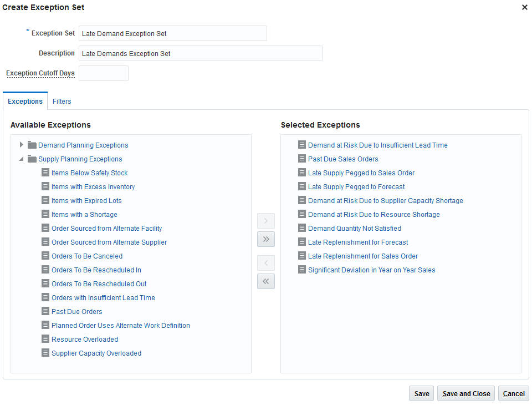Click the Supply Planning Exceptions folder icon

(32, 159)
